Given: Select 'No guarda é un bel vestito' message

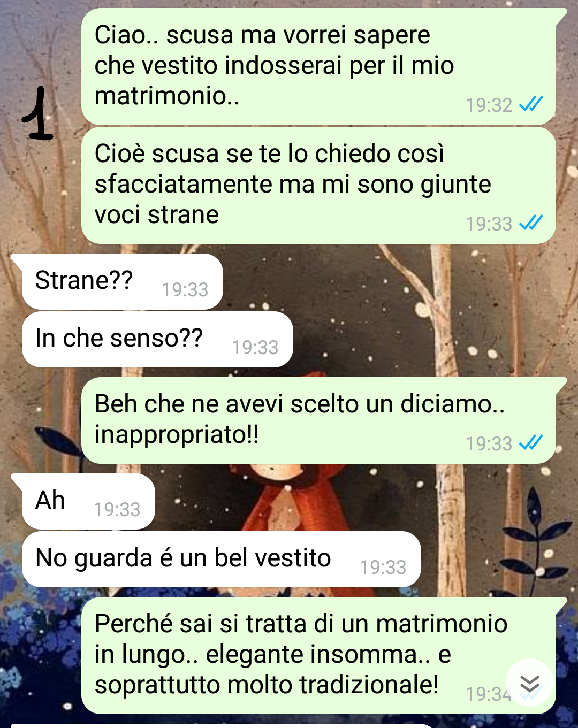Looking at the screenshot, I should pyautogui.click(x=221, y=559).
